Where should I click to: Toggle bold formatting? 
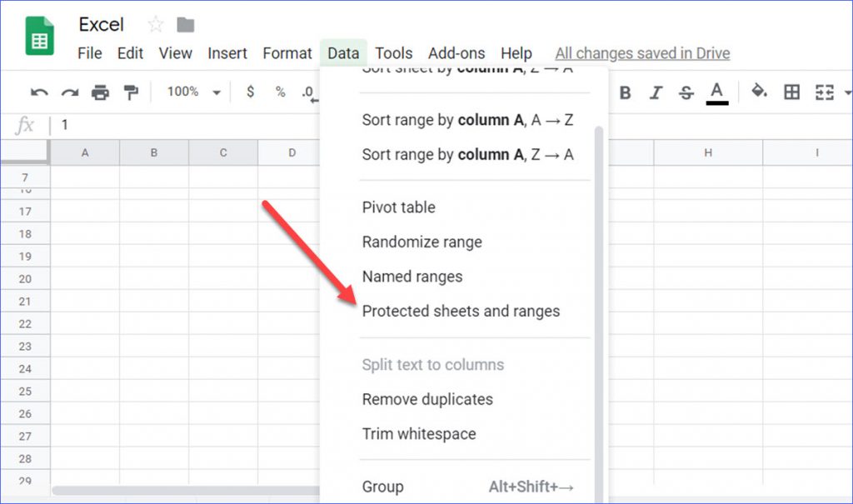626,92
